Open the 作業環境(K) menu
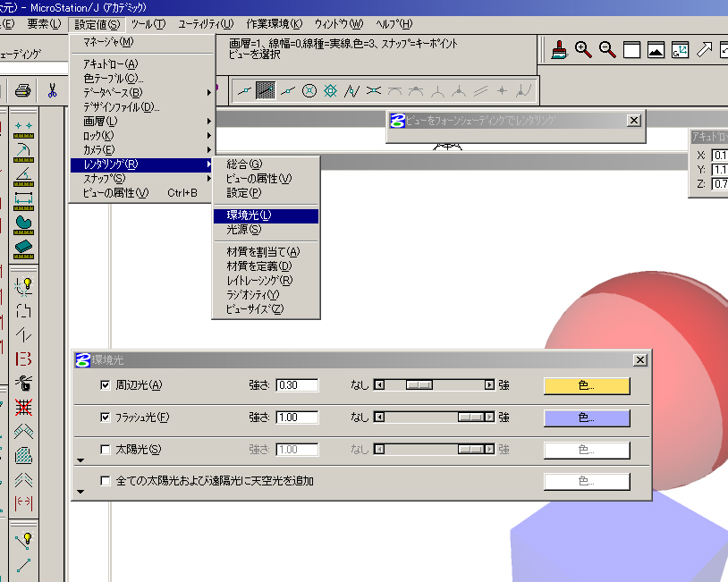Screen dimensions: 728x582 (x=274, y=24)
